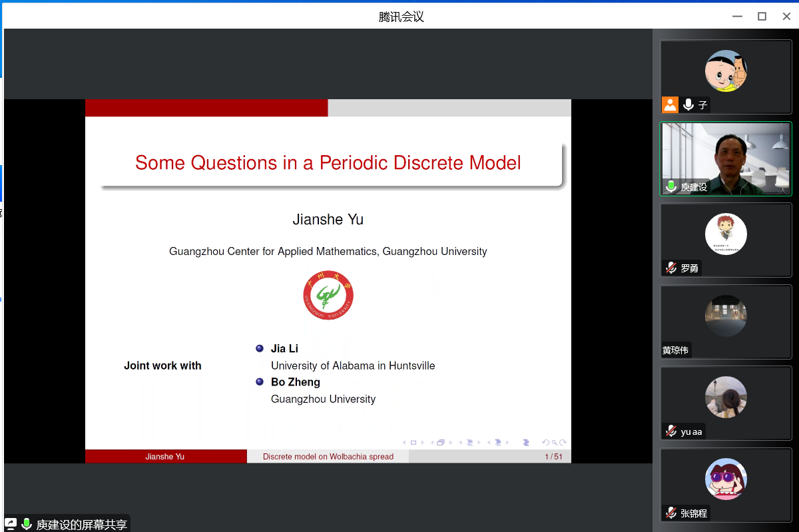799x532 pixels.
Task: Click the orange host badge icon for 子
Action: 670,105
